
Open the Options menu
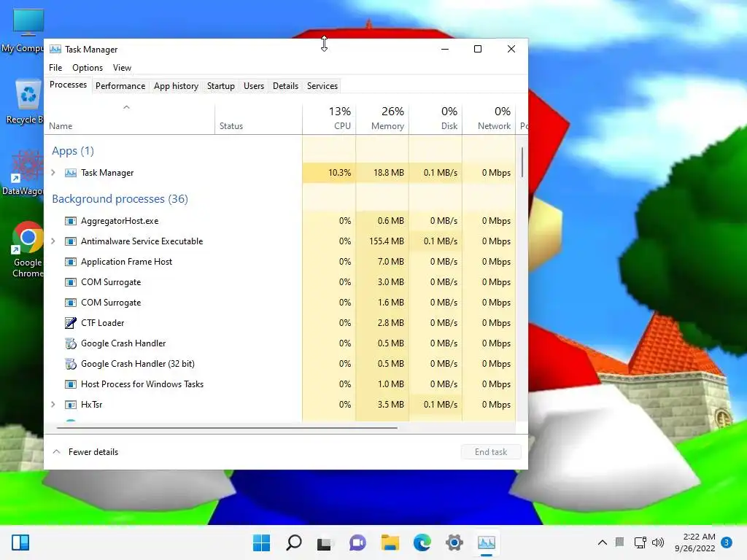click(x=88, y=68)
